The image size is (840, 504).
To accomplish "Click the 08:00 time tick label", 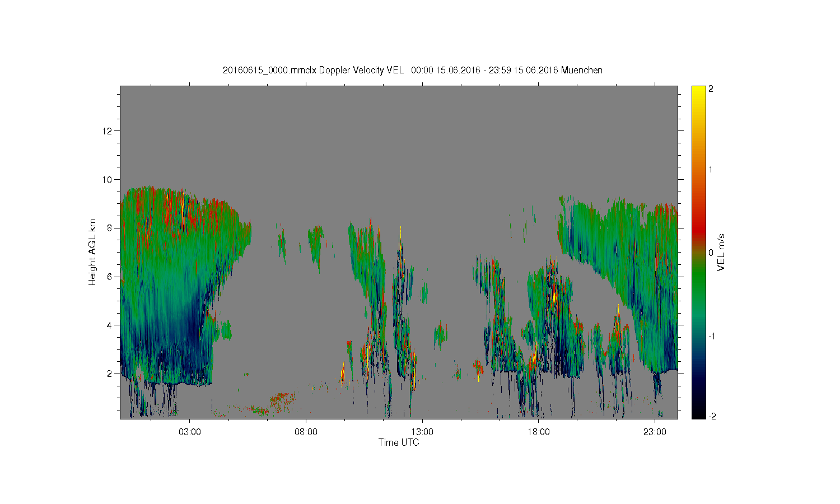I will pyautogui.click(x=306, y=432).
